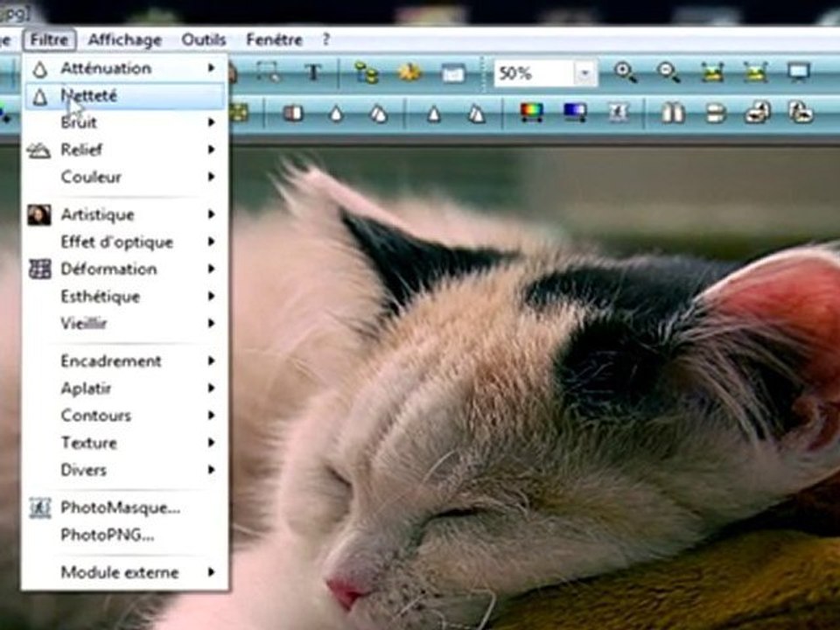Screen dimensions: 840x630
Task: Open the Affichage menu
Action: pyautogui.click(x=125, y=39)
